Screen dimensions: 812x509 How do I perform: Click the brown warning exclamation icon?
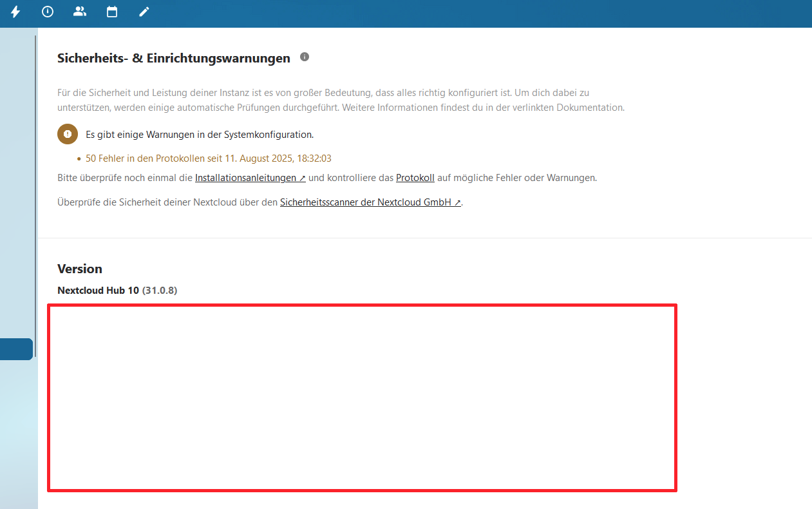pos(68,134)
